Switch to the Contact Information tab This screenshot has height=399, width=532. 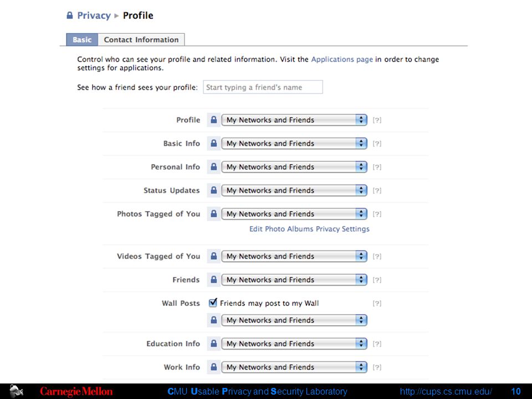[x=141, y=40]
